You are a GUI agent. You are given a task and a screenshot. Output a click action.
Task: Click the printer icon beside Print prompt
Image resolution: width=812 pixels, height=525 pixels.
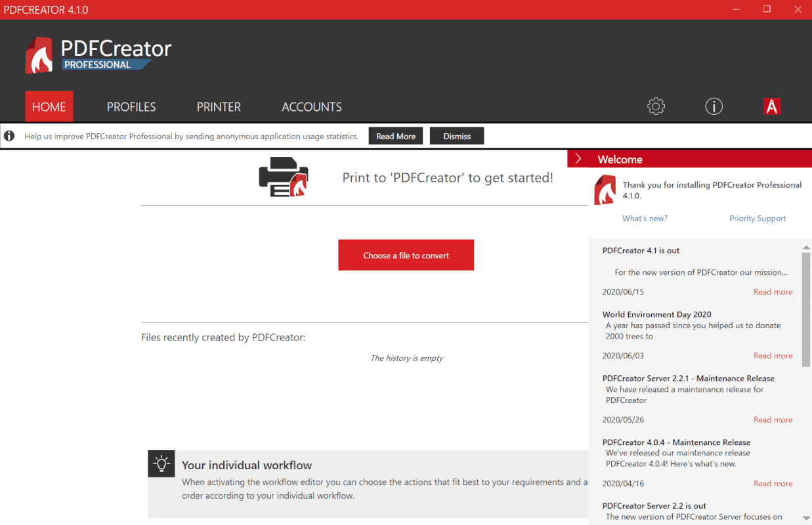pos(284,178)
